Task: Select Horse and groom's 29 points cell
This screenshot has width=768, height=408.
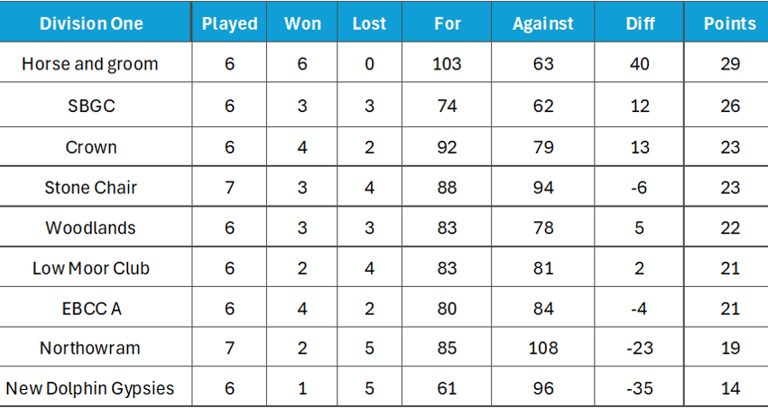Action: (730, 64)
